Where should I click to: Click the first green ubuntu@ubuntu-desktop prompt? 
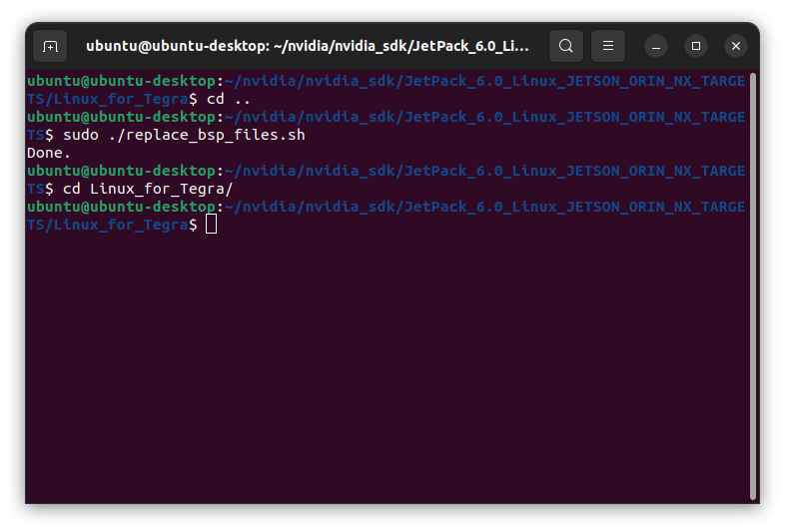[x=121, y=81]
